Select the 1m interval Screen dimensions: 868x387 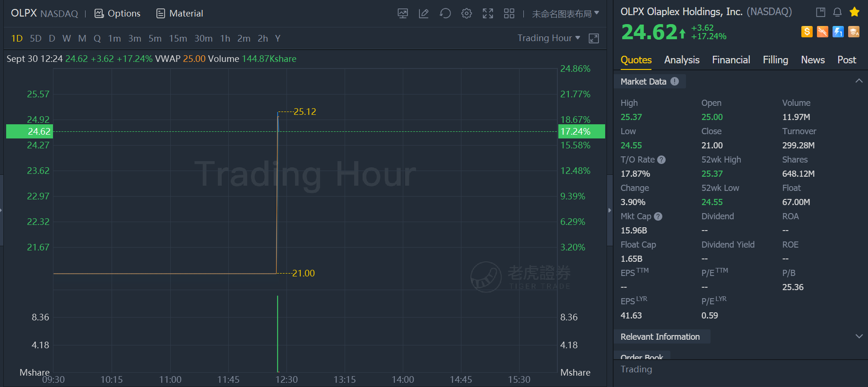tap(114, 38)
